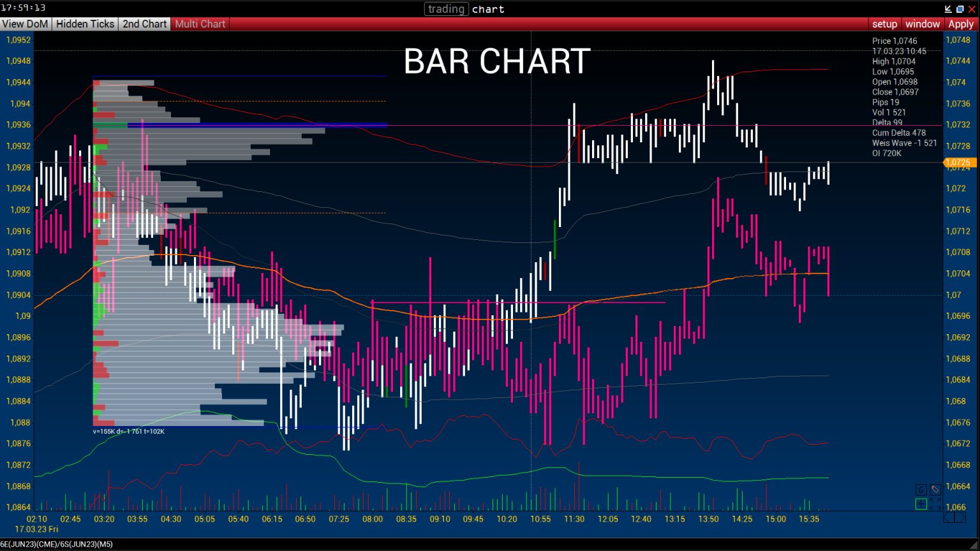The width and height of the screenshot is (980, 551).
Task: Click the orange 1,0725 current price marker
Action: click(x=958, y=163)
